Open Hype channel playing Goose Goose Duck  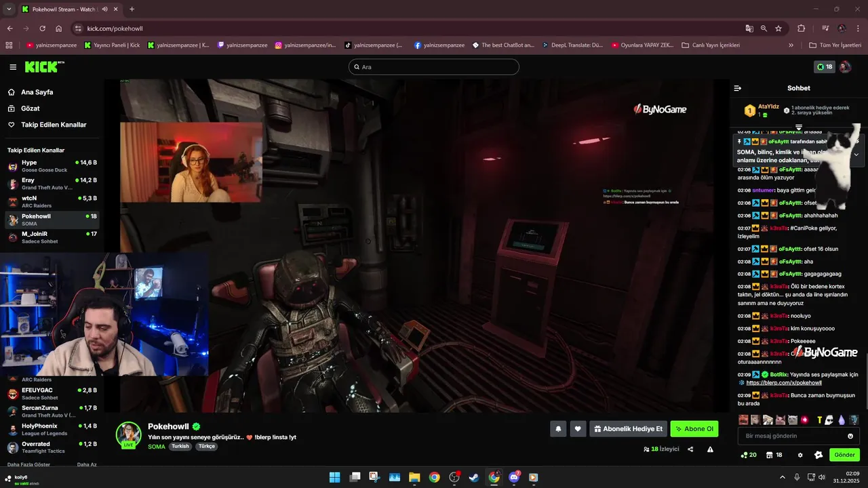click(52, 166)
